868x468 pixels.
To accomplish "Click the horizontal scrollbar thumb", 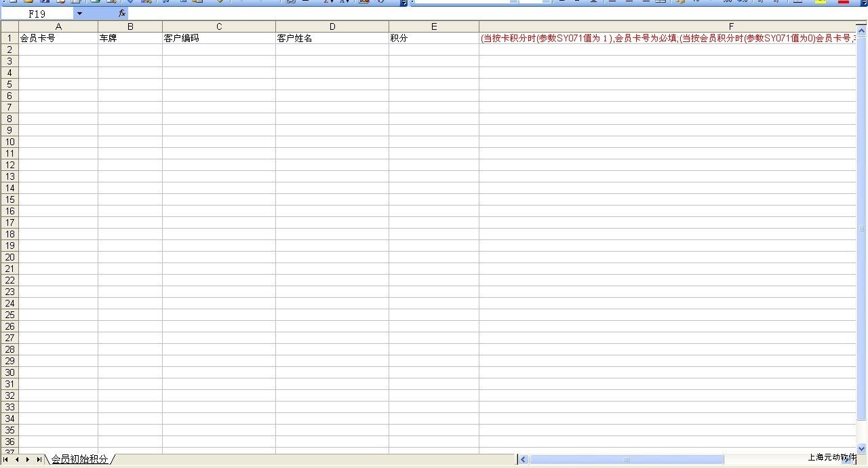I will tap(626, 460).
